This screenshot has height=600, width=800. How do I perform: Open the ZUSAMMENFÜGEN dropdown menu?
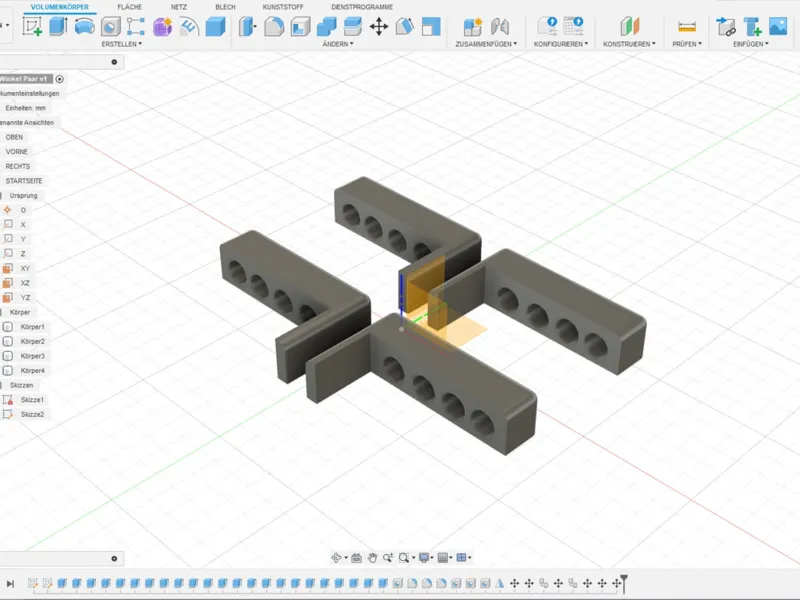click(x=486, y=44)
